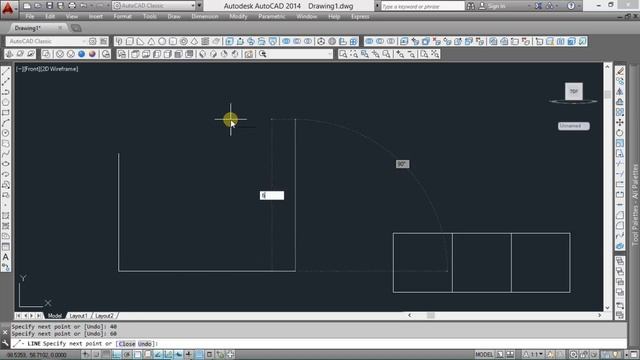Screen dimensions: 640x360
Task: Click the horizontal scrollbar thumb
Action: pos(431,315)
